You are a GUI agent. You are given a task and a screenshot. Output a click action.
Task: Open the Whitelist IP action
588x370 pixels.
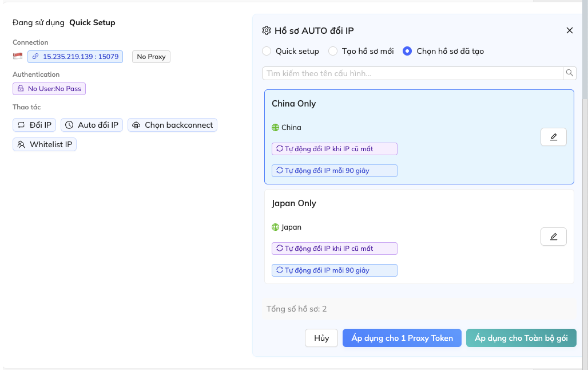pyautogui.click(x=45, y=144)
